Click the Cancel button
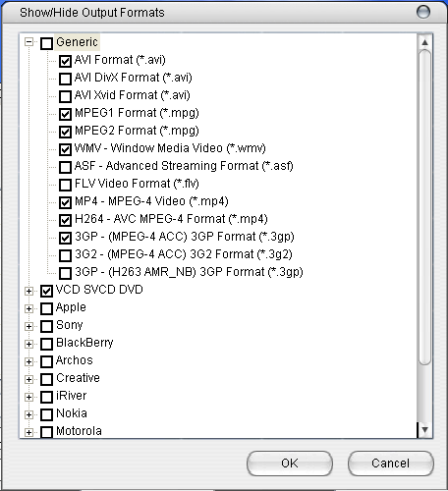The width and height of the screenshot is (448, 491). click(390, 464)
